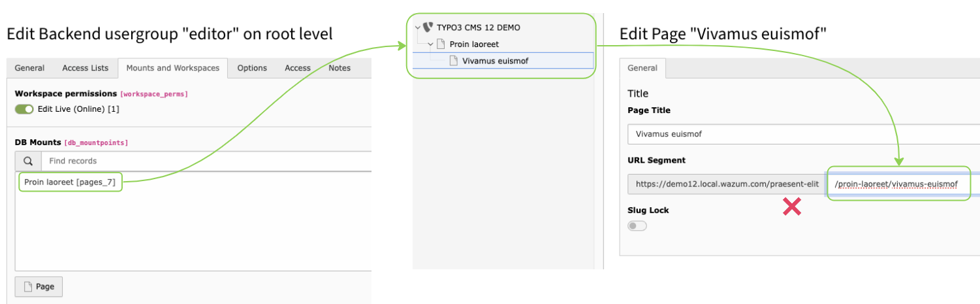The height and width of the screenshot is (304, 980).
Task: Click the page icon beside Vivamus euismof
Action: click(453, 61)
